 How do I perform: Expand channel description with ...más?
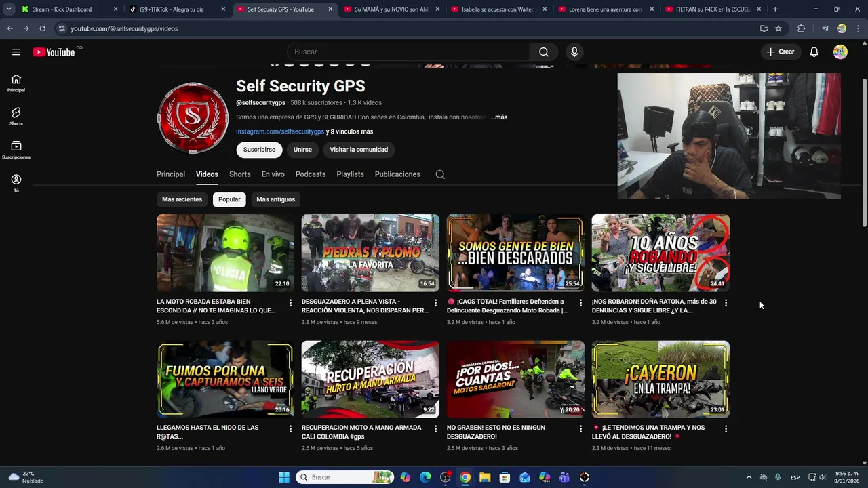coord(499,117)
